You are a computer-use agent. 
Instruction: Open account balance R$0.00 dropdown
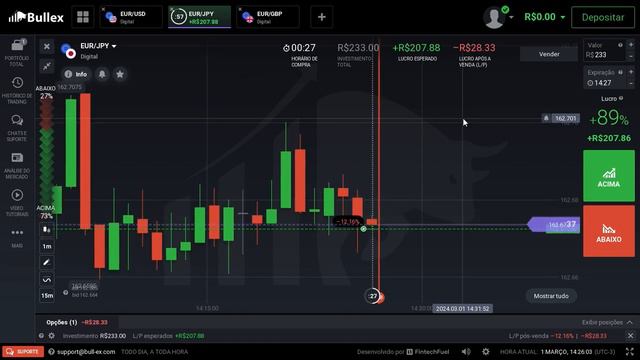click(x=544, y=17)
